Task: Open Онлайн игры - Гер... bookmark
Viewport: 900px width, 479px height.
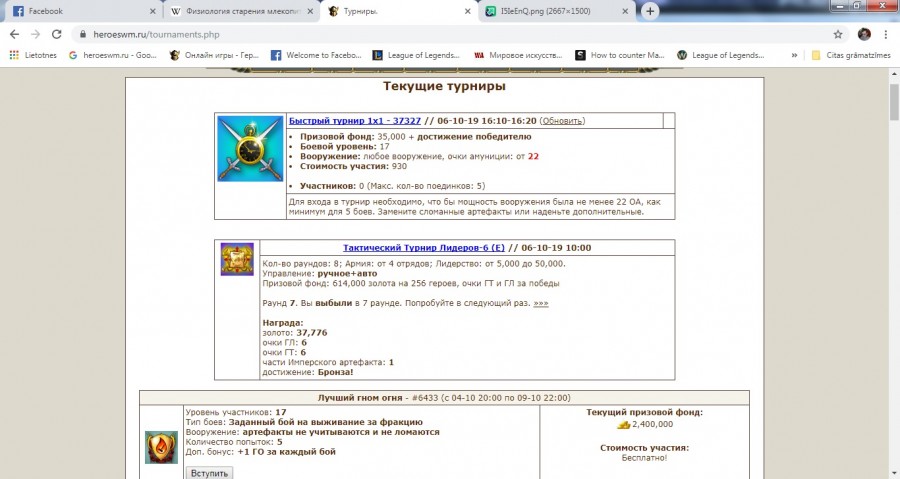Action: 215,55
